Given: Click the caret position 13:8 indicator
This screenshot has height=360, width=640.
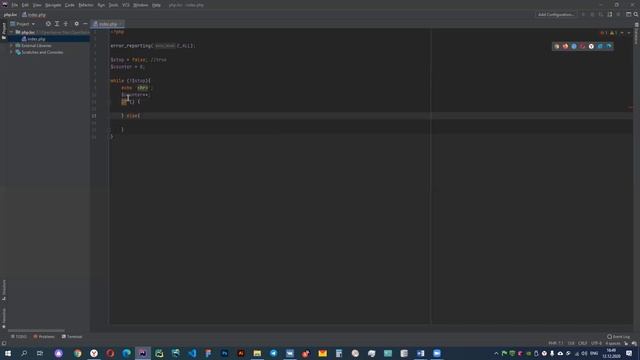Looking at the screenshot, I should [571, 343].
